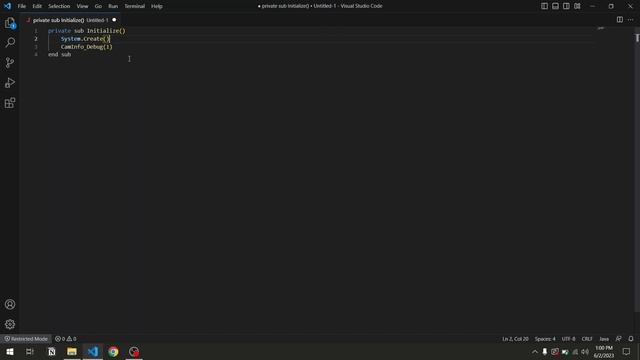Image resolution: width=640 pixels, height=360 pixels.
Task: Toggle secondary side bar layout button
Action: pyautogui.click(x=566, y=6)
